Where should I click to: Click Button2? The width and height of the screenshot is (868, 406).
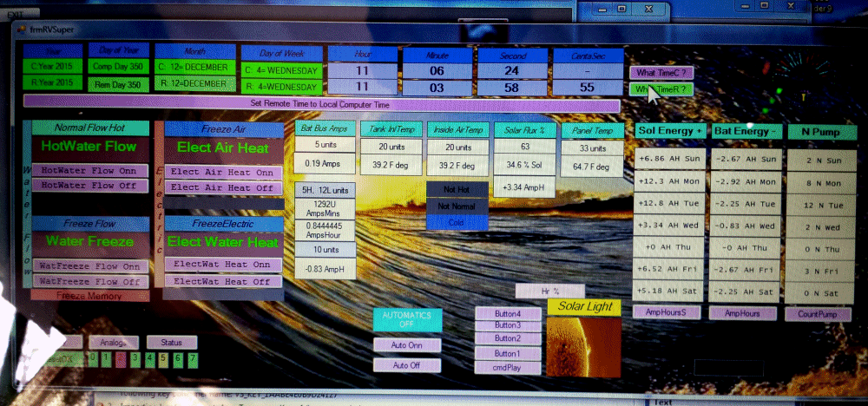tap(508, 338)
